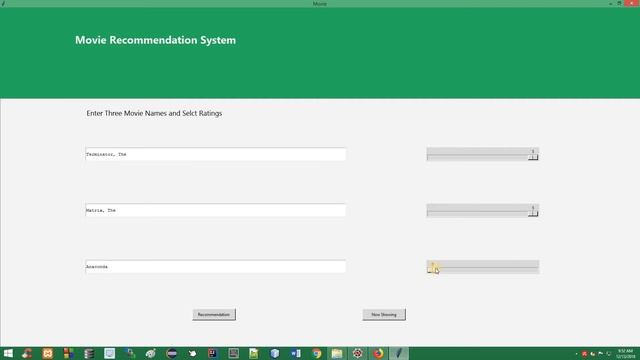Viewport: 640px width, 360px height.
Task: Open the database server stack taskbar icon
Action: 89,353
